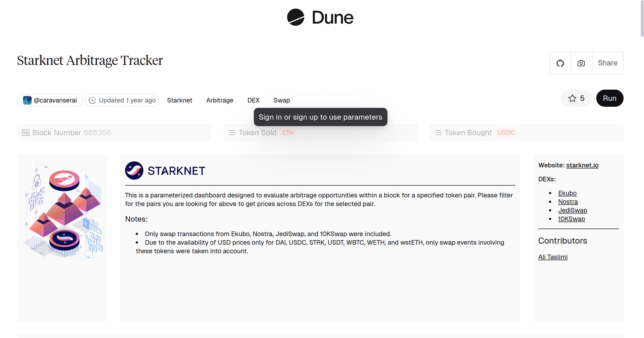Open the GitHub repository icon
Viewport: 644px width, 338px height.
(x=560, y=63)
